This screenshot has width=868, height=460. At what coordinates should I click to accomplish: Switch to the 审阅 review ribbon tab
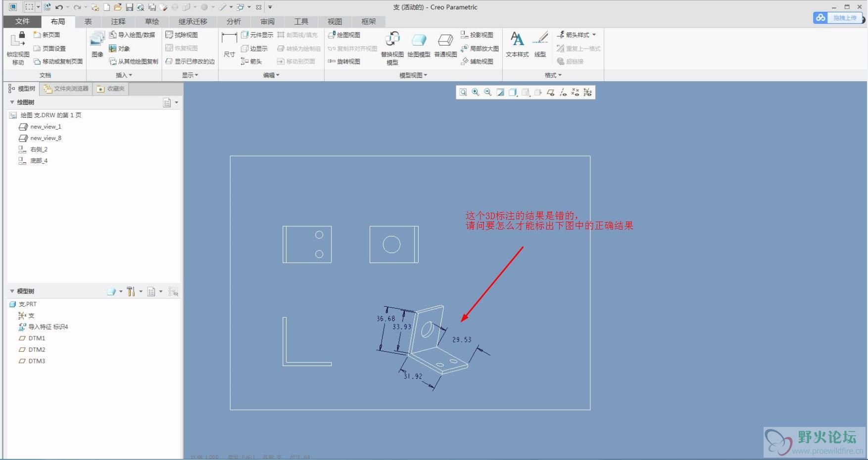pyautogui.click(x=267, y=21)
